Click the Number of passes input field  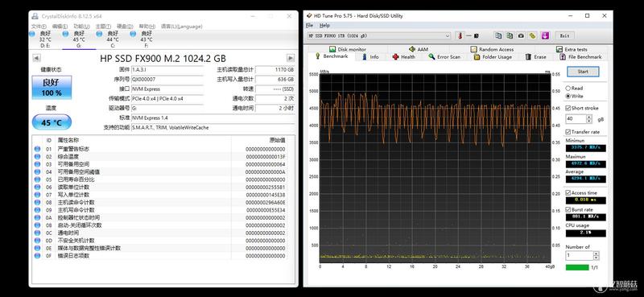(579, 255)
